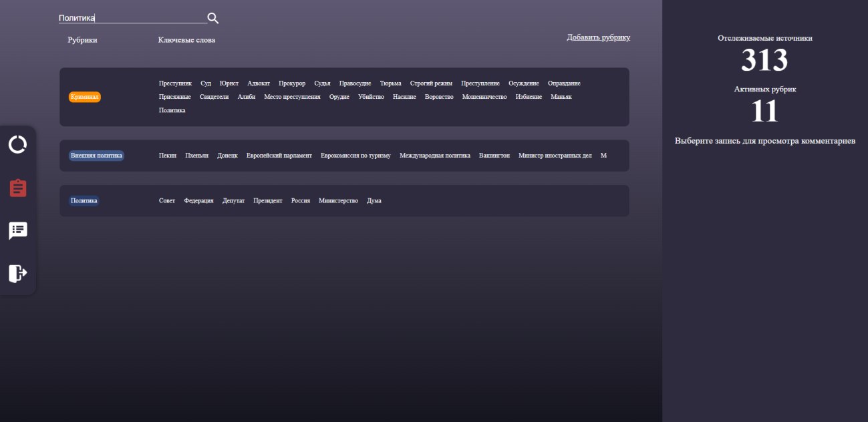Click the logout door icon in sidebar
This screenshot has height=422, width=868.
[x=18, y=273]
